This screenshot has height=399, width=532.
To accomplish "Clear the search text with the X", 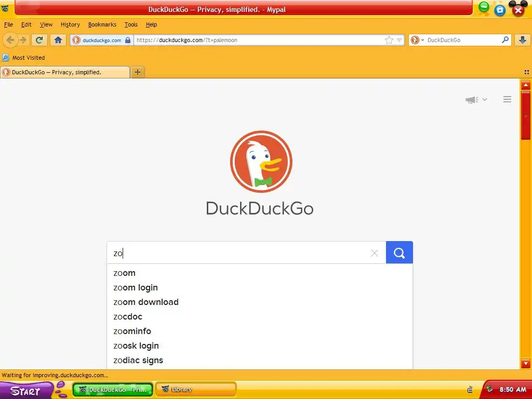I will tap(374, 253).
